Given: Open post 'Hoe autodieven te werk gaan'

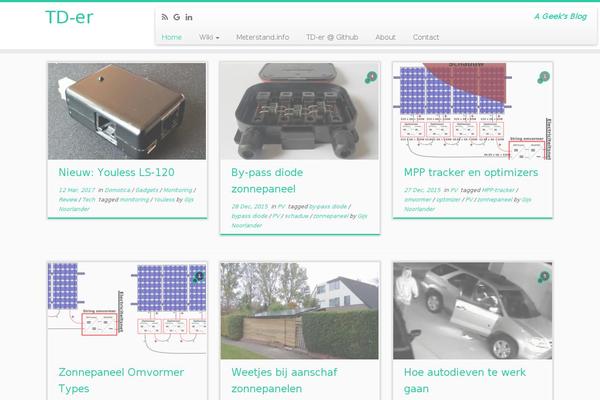Looking at the screenshot, I should [465, 380].
